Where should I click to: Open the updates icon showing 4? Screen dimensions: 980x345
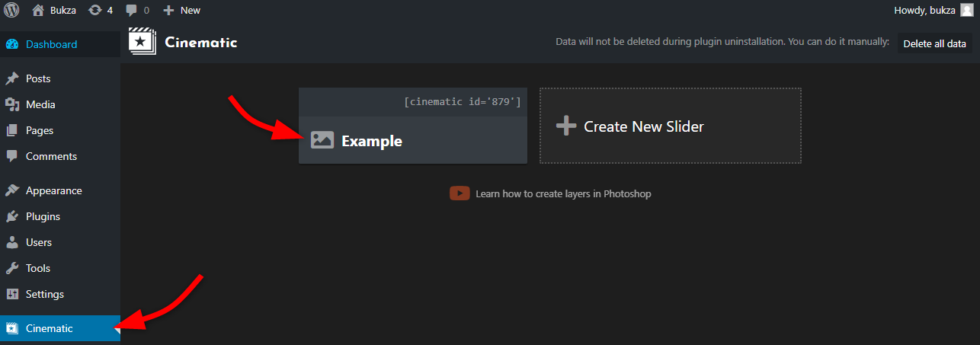[x=94, y=11]
